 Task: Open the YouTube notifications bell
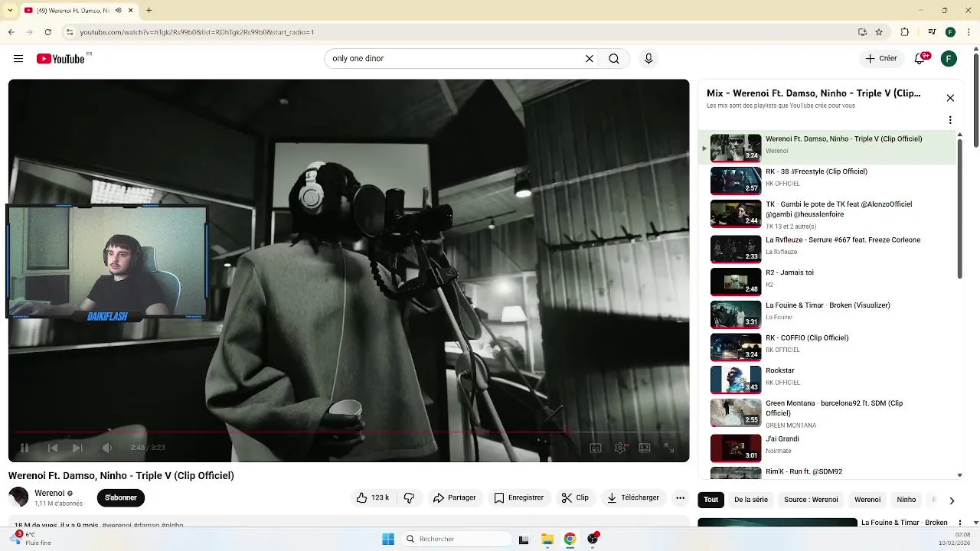tap(921, 59)
